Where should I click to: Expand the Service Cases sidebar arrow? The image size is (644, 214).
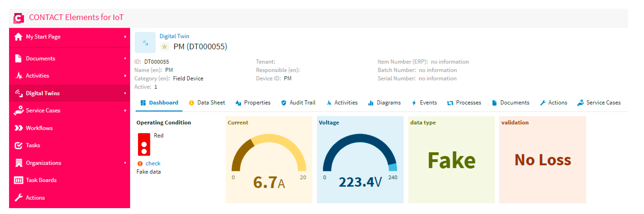tap(125, 111)
